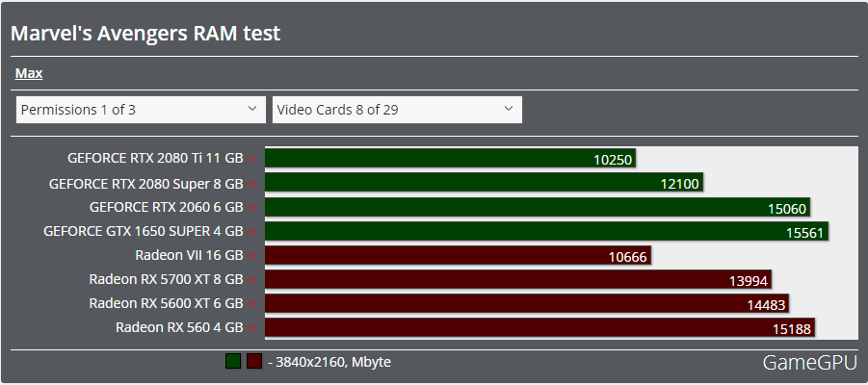Click the Radeon RX 5600 XT 6 GB label

coord(166,304)
